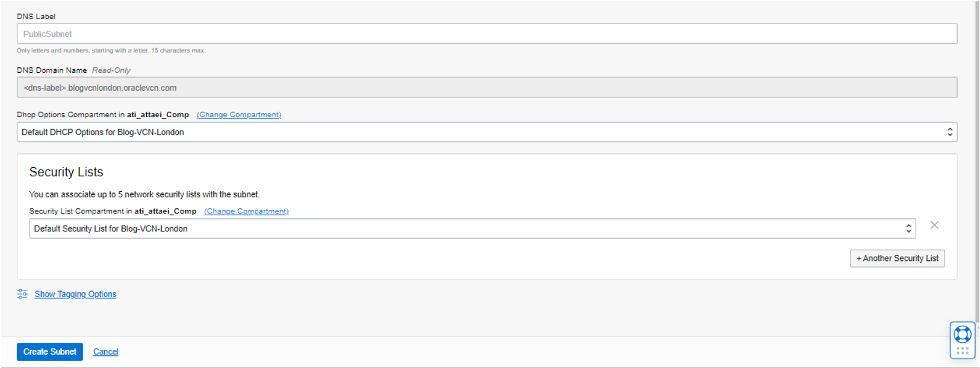Expand Show Tagging Options
980x368 pixels.
(x=75, y=294)
